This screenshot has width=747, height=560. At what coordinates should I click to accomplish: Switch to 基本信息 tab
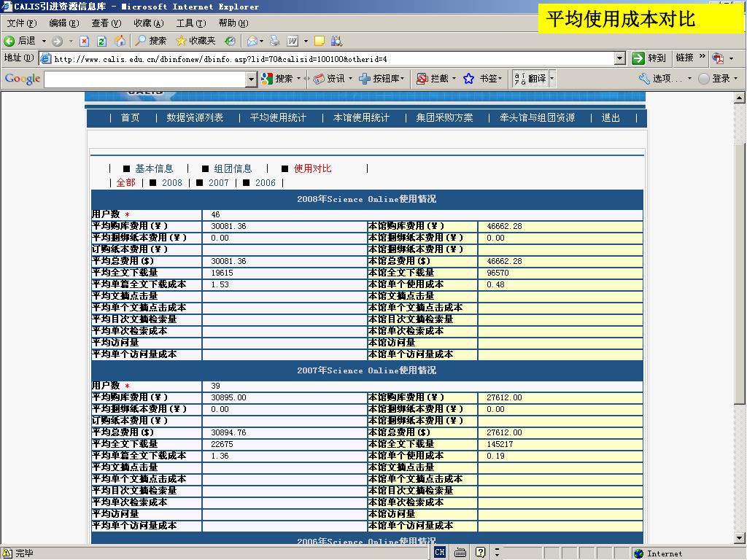(x=154, y=168)
